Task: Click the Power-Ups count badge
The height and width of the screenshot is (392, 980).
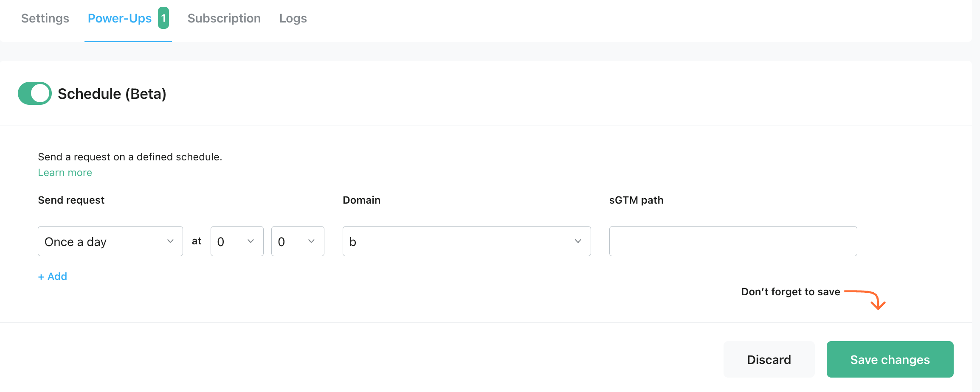Action: pyautogui.click(x=163, y=18)
